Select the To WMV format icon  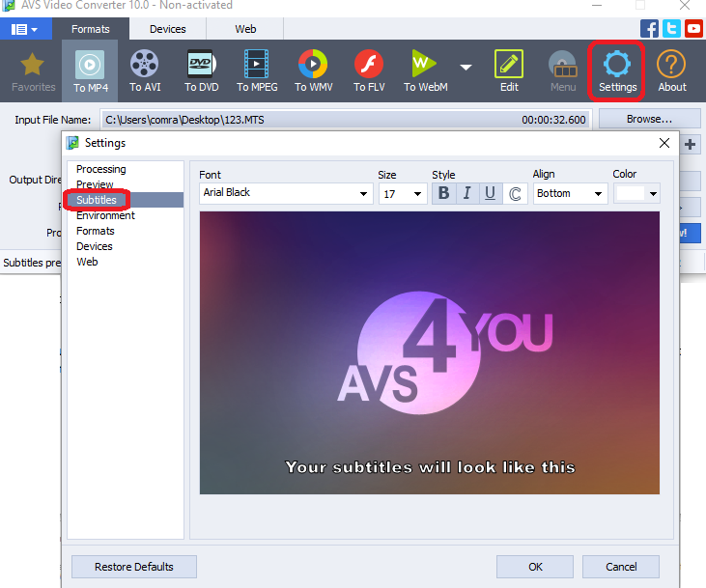click(x=313, y=71)
